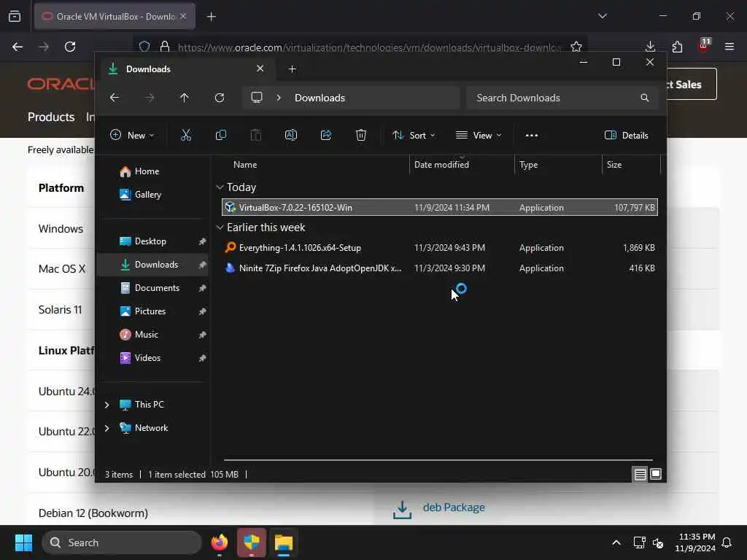Click the Rename icon in Explorer toolbar
The height and width of the screenshot is (560, 747).
pos(290,135)
